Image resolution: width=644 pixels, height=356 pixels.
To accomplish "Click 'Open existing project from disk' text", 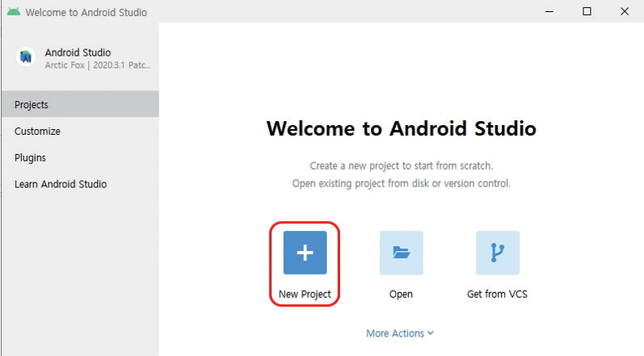I will point(402,183).
